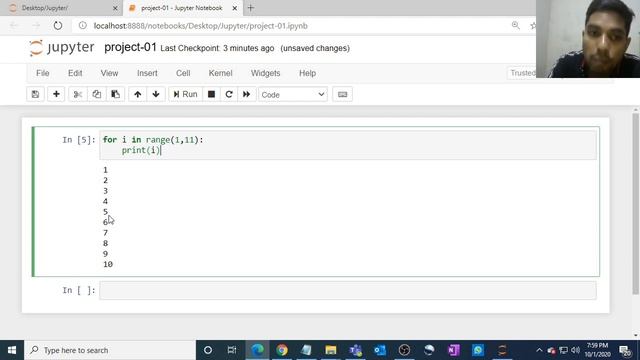Viewport: 640px width, 360px height.
Task: Click the Trusted notebook indicator
Action: point(522,73)
